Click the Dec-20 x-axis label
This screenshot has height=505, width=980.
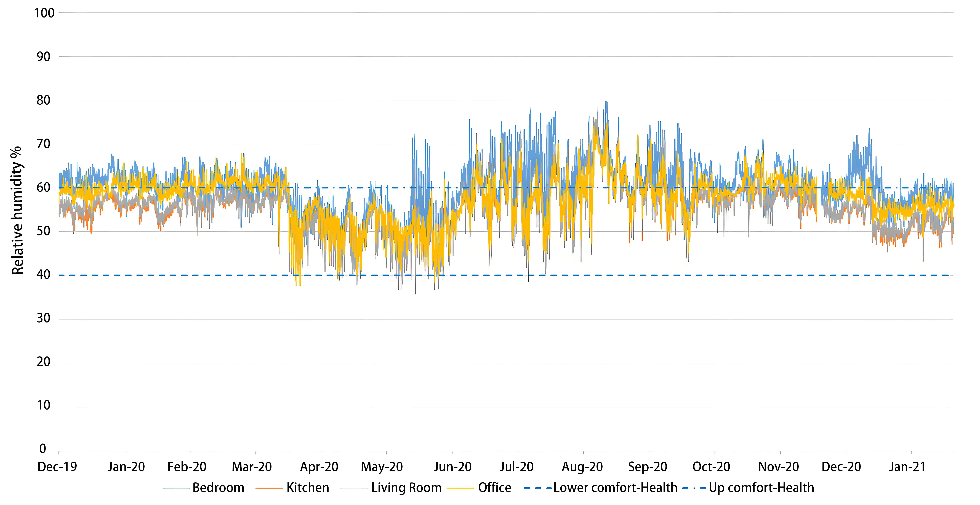(x=841, y=467)
